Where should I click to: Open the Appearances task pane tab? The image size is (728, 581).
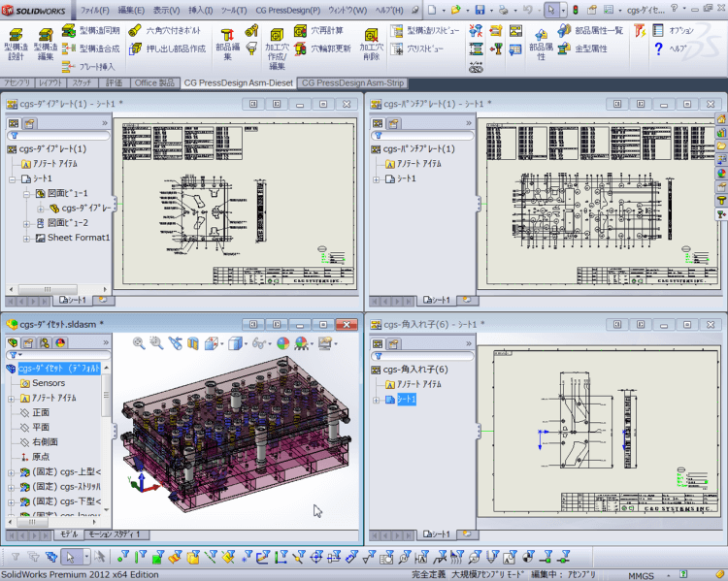click(x=721, y=174)
